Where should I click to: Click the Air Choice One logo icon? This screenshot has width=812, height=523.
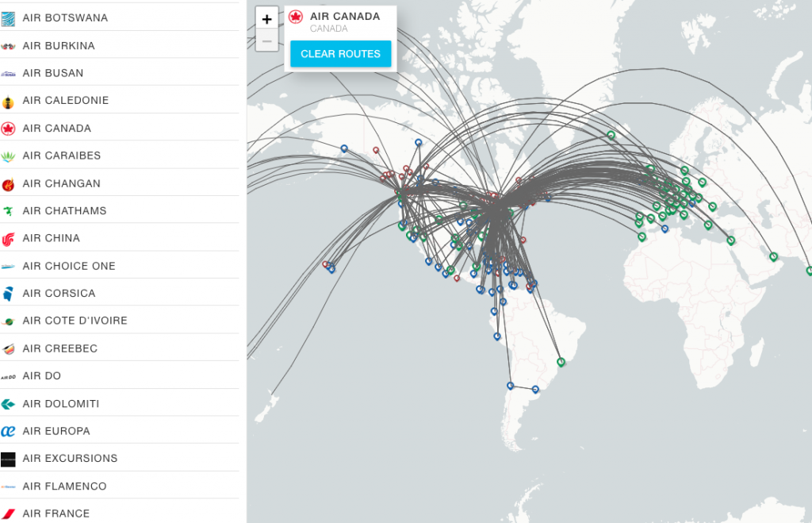[x=8, y=267]
